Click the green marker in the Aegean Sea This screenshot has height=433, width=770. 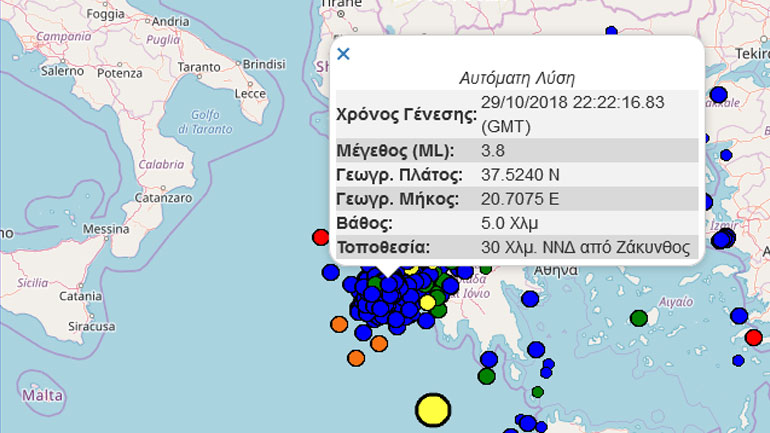click(639, 318)
